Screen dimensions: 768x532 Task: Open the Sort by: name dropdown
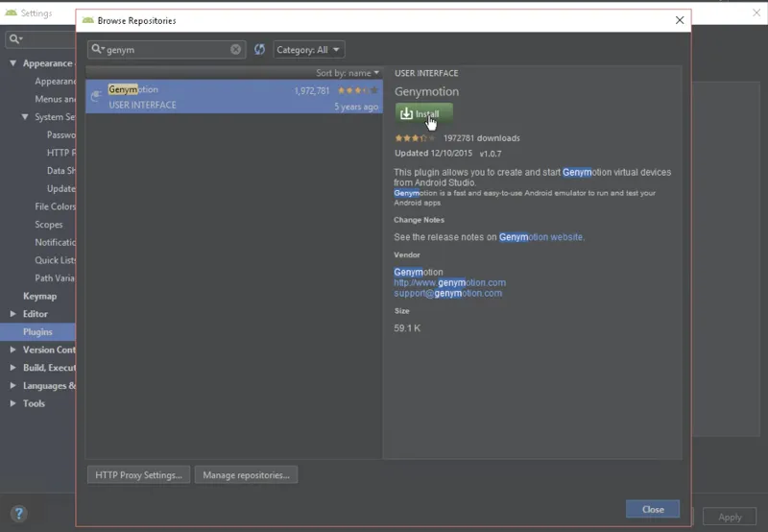[x=348, y=72]
